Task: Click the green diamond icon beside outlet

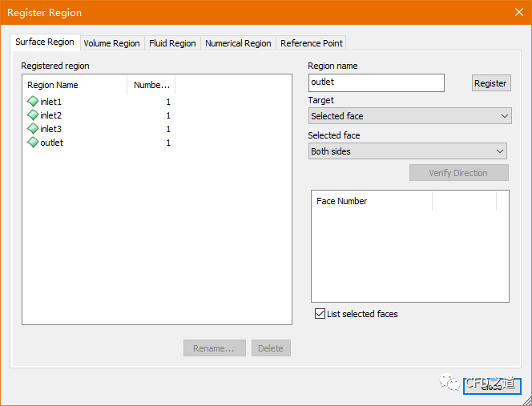Action: 33,143
